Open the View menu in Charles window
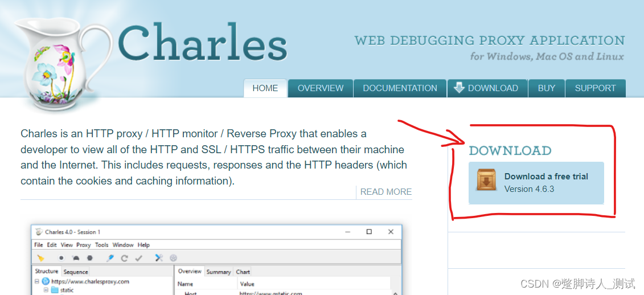 coord(67,245)
